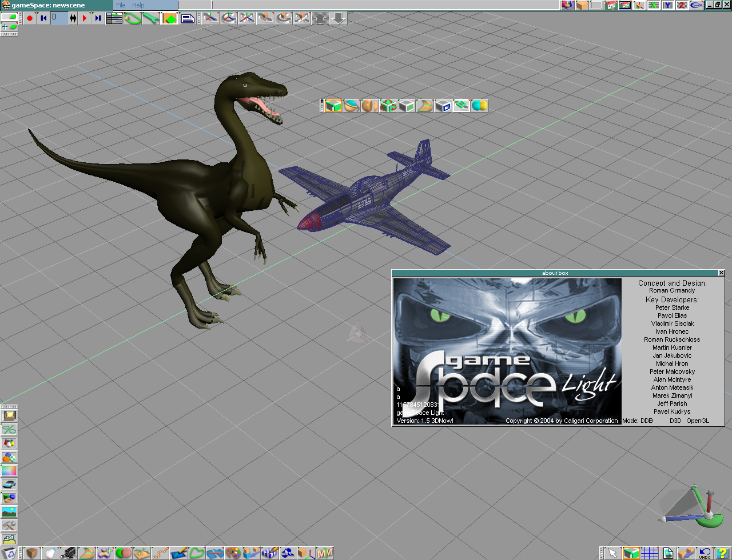This screenshot has width=732, height=560.
Task: Toggle the blue grid snap icon
Action: coord(650,553)
